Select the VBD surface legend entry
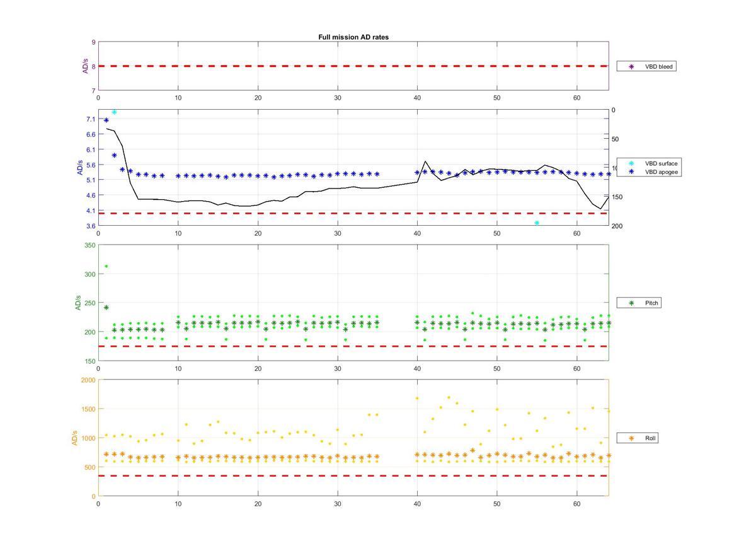Viewport: 756px width, 558px height. tap(648, 163)
